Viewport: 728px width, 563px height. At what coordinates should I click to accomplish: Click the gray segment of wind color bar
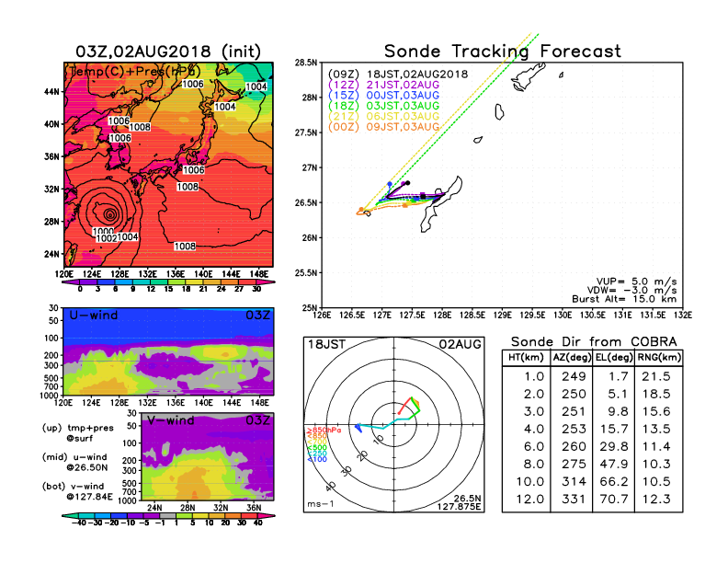[x=167, y=515]
